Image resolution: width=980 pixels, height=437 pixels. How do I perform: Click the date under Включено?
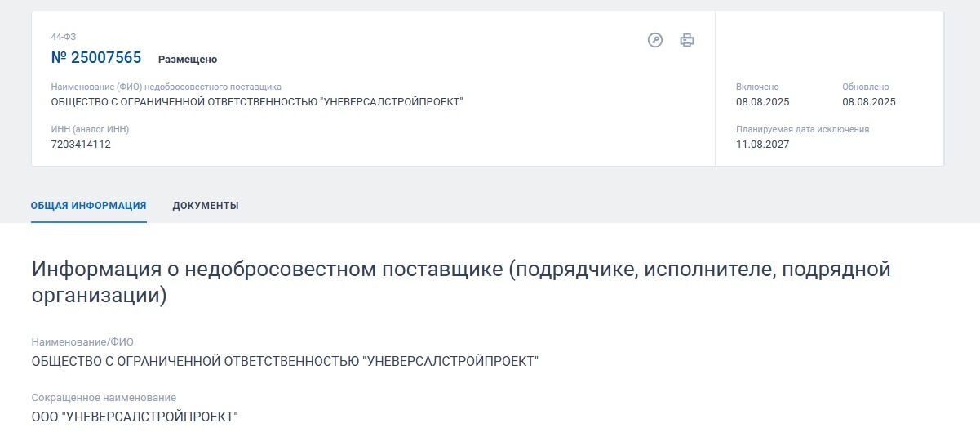[x=762, y=102]
